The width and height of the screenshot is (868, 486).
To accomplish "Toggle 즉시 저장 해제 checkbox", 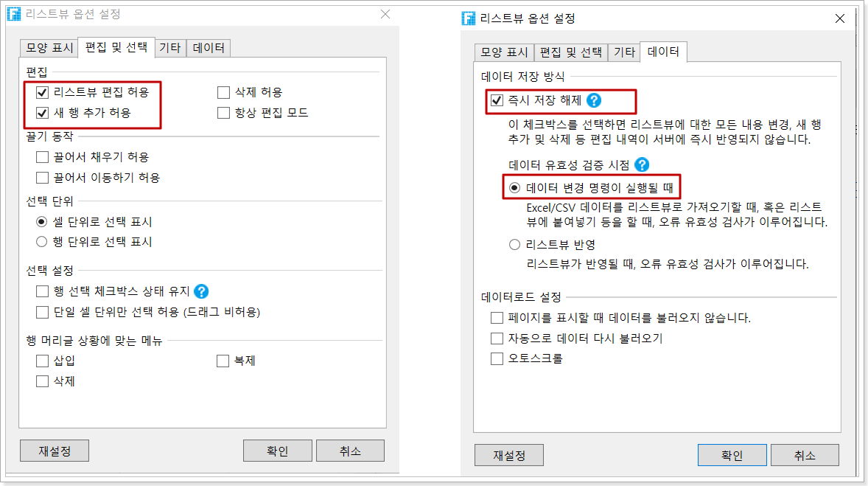I will pyautogui.click(x=497, y=100).
